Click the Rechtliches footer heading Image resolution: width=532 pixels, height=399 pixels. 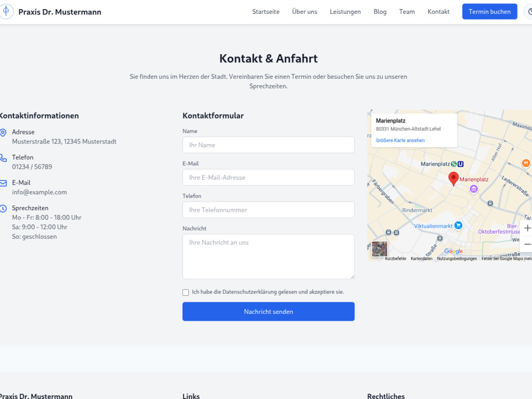pyautogui.click(x=386, y=396)
